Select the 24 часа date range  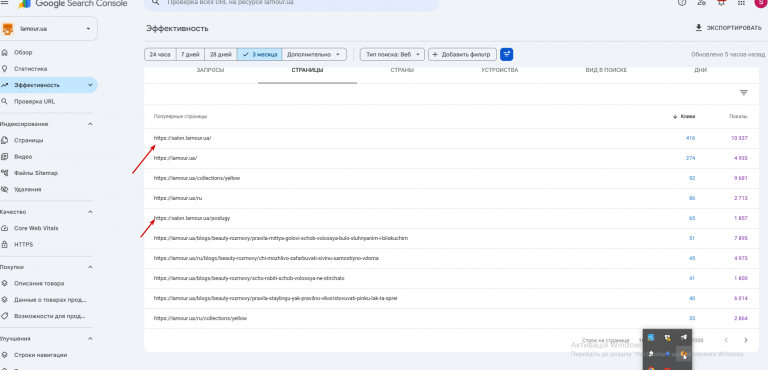(x=160, y=54)
